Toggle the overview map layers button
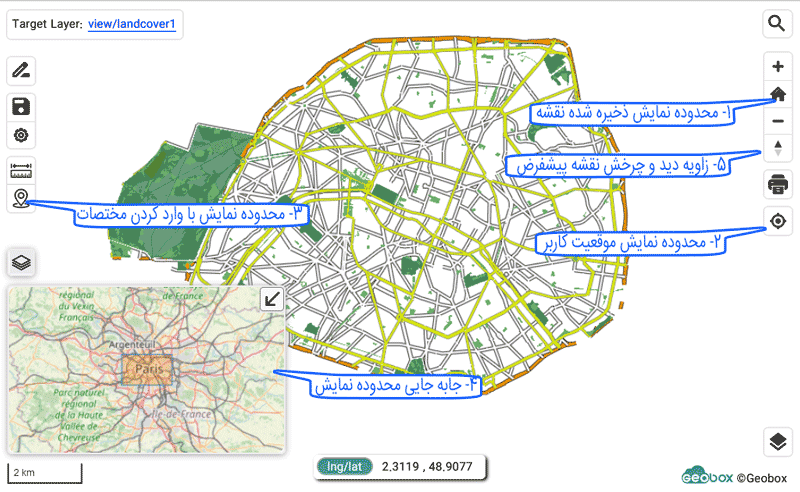The image size is (800, 492). (x=21, y=263)
